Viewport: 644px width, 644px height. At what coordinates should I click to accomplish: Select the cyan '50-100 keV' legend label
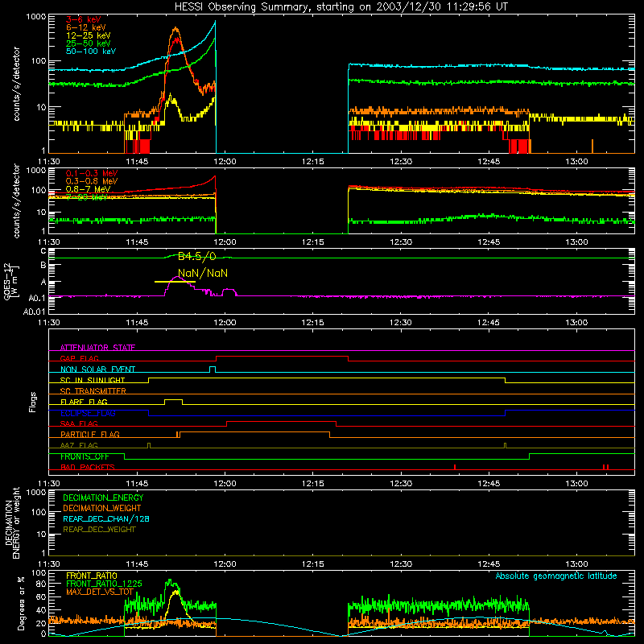coord(91,52)
